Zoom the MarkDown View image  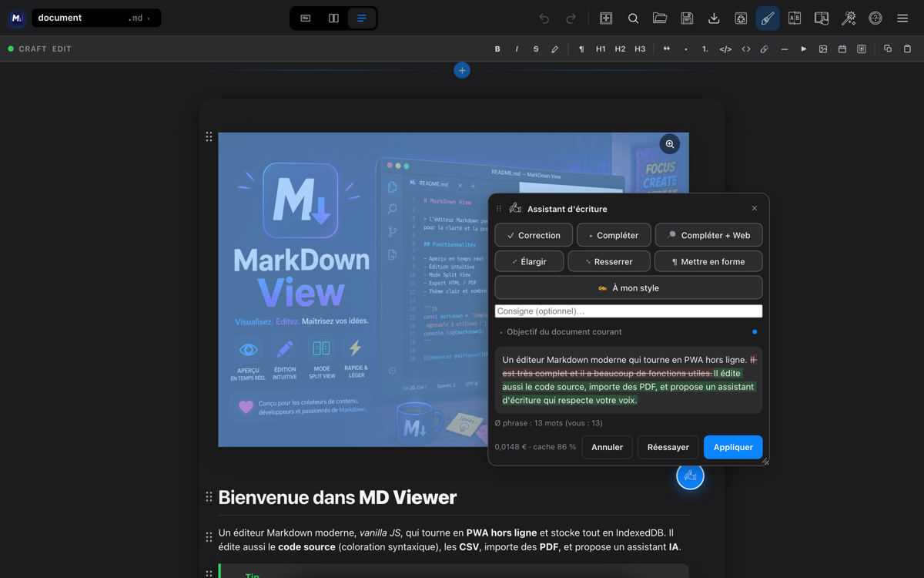click(x=670, y=144)
